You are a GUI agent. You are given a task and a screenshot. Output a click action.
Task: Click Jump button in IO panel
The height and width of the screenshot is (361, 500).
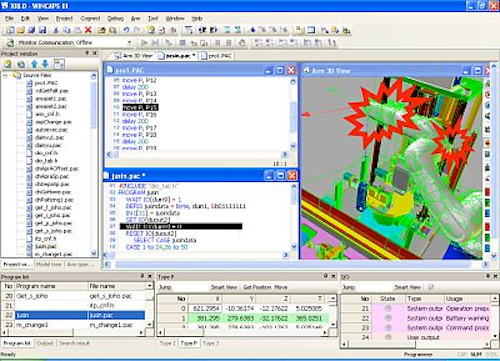point(348,287)
